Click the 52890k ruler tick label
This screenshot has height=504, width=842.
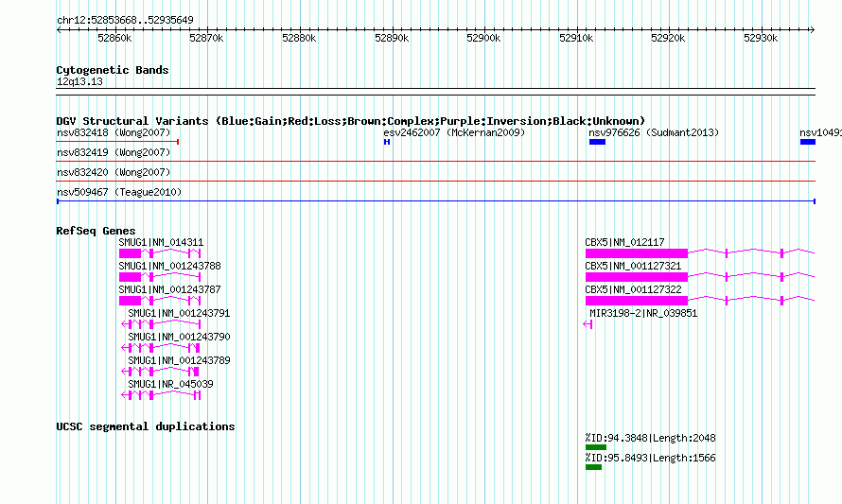click(x=392, y=38)
